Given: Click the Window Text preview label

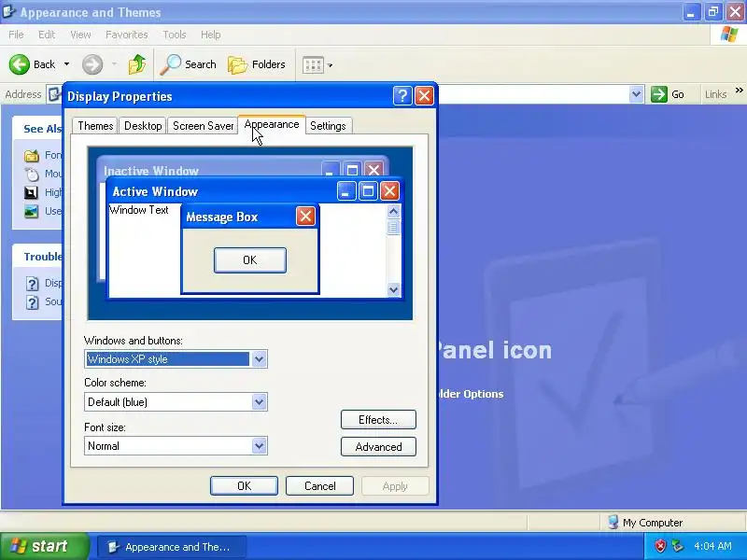Looking at the screenshot, I should pos(138,210).
